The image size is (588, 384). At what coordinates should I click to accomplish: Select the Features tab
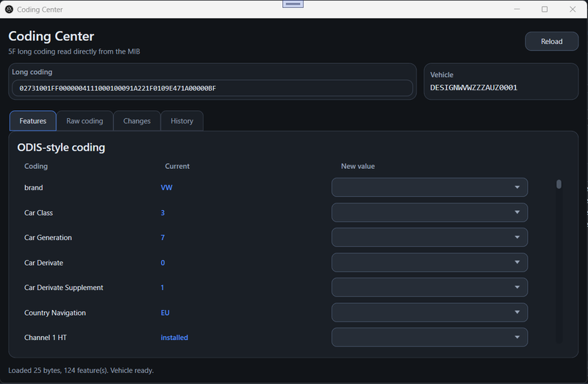pos(33,121)
